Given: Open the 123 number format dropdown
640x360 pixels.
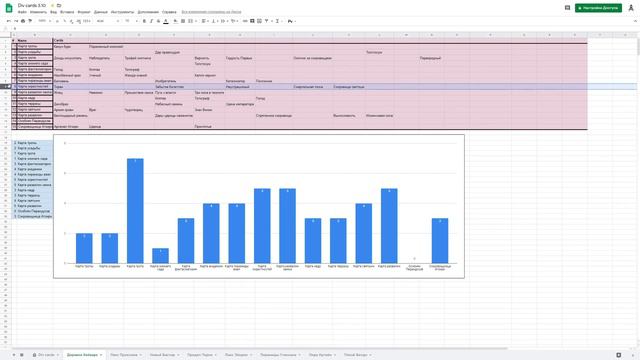Looking at the screenshot, I should pyautogui.click(x=87, y=21).
